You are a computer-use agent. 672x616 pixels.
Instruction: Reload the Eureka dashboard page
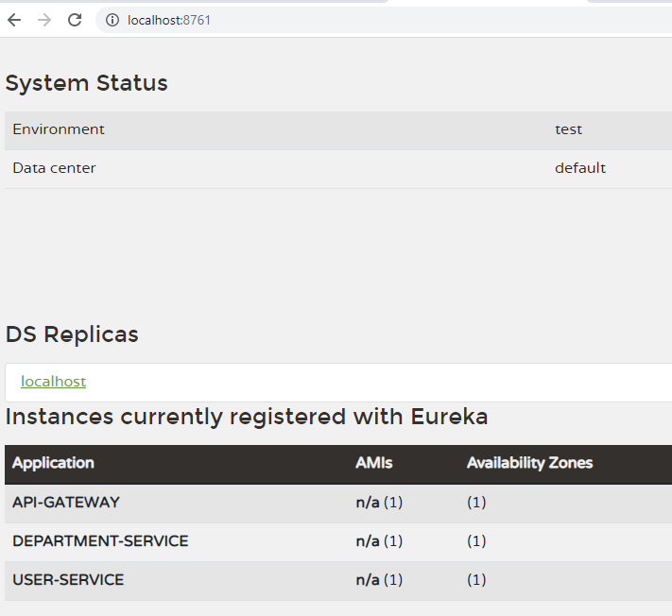pos(75,20)
